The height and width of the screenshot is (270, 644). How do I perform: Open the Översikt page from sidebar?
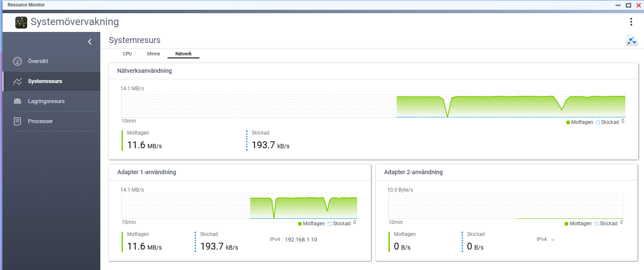click(38, 61)
